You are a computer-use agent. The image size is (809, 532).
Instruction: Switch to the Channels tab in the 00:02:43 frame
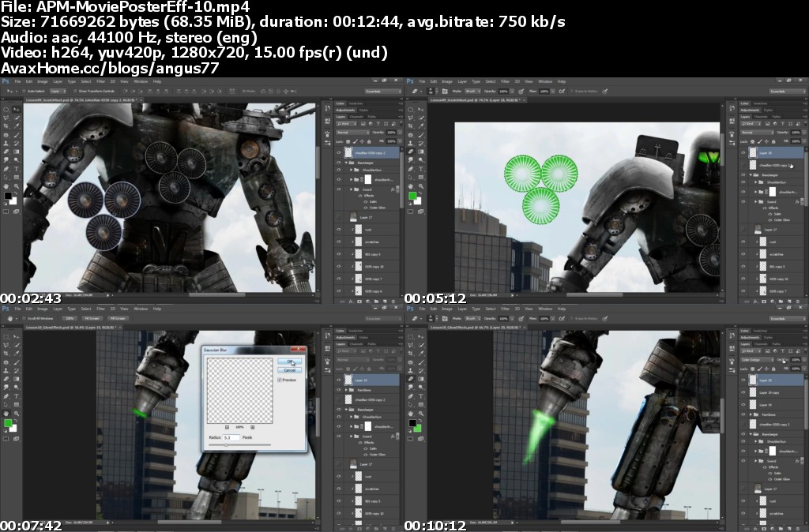click(356, 117)
